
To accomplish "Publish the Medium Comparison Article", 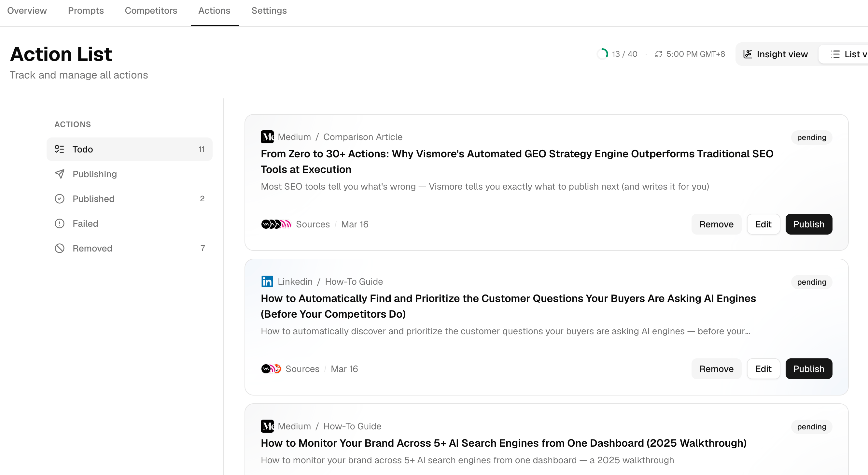I will (808, 224).
